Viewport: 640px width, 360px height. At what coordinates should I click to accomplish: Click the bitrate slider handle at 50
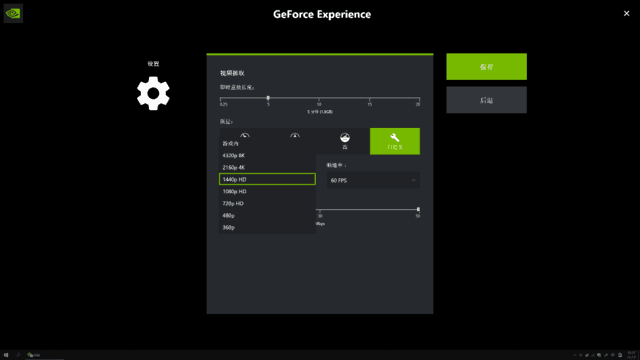pyautogui.click(x=418, y=209)
